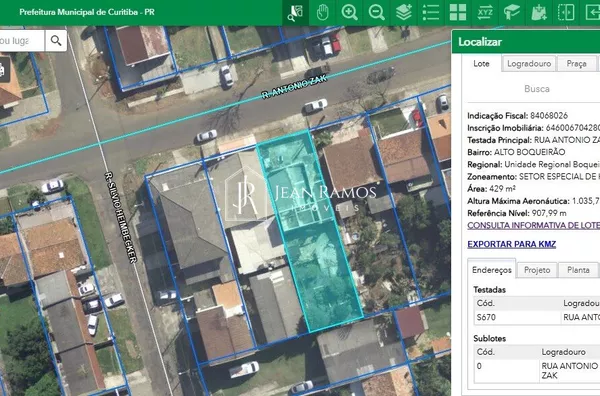The image size is (600, 396).
Task: Click the Localizar panel title
Action: [x=480, y=42]
